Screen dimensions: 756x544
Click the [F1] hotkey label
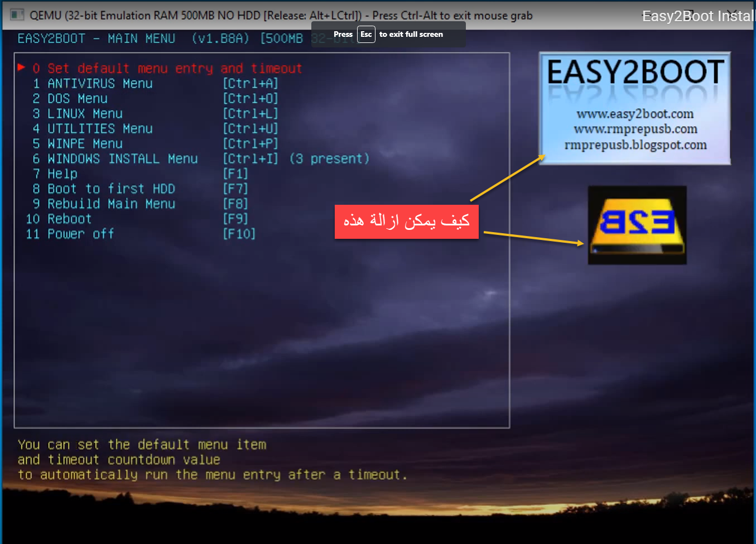click(x=235, y=174)
